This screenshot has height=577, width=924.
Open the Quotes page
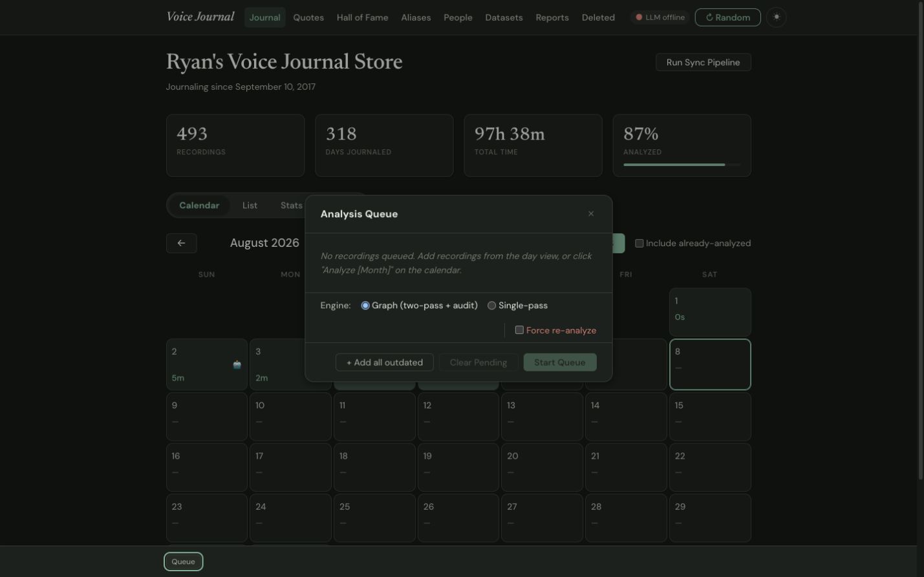tap(308, 17)
